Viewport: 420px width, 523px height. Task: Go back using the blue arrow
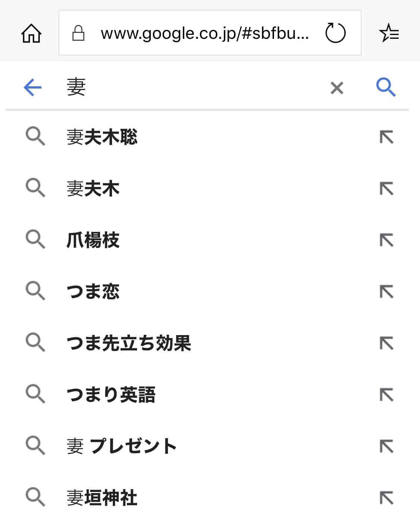[32, 87]
